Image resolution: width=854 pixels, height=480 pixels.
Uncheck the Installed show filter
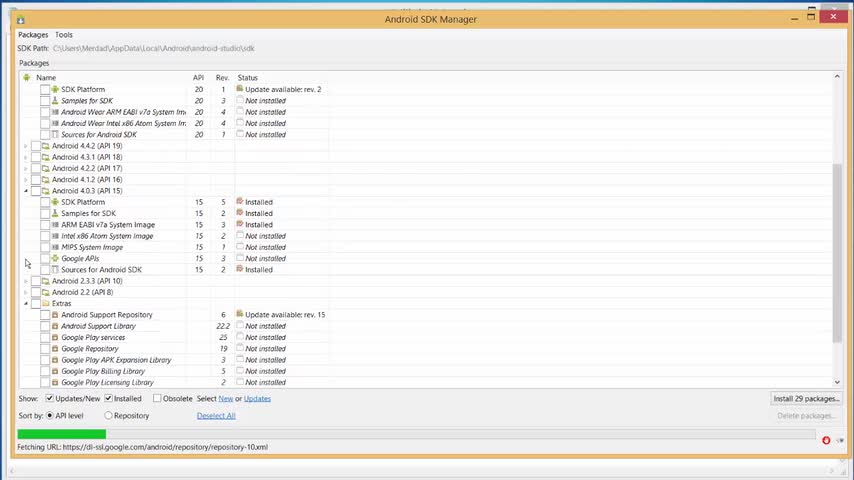point(108,398)
